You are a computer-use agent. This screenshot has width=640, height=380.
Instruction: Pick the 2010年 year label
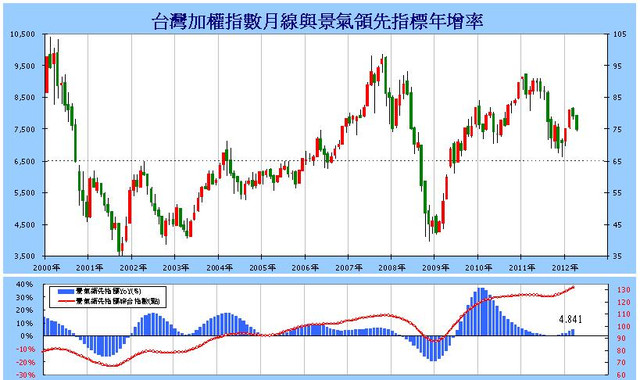click(478, 268)
